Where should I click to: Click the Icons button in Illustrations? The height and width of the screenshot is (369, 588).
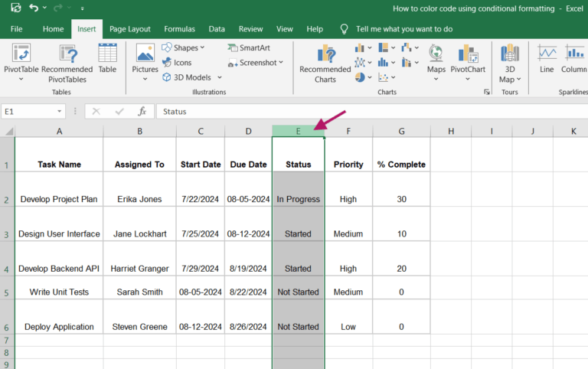(x=177, y=63)
